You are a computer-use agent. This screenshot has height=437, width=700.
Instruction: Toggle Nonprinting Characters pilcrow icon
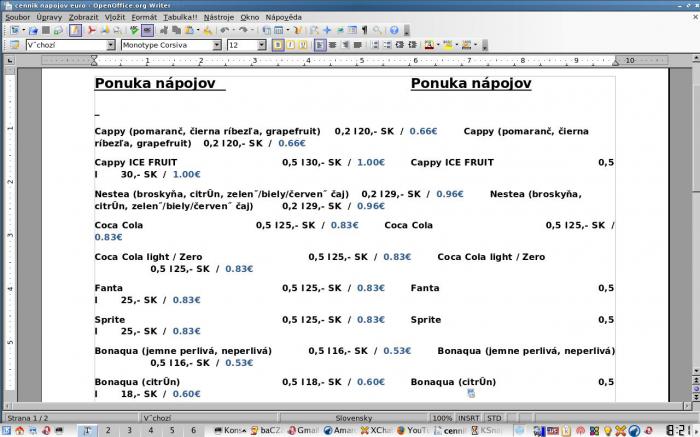[x=365, y=30]
